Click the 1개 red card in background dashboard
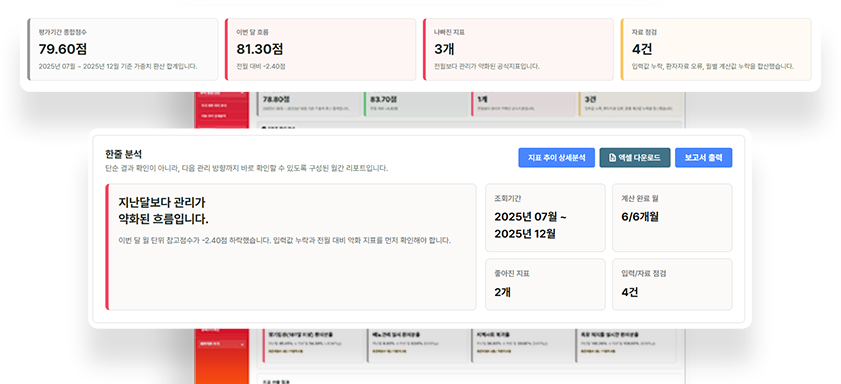Screen dimensions: 841x384 523,104
